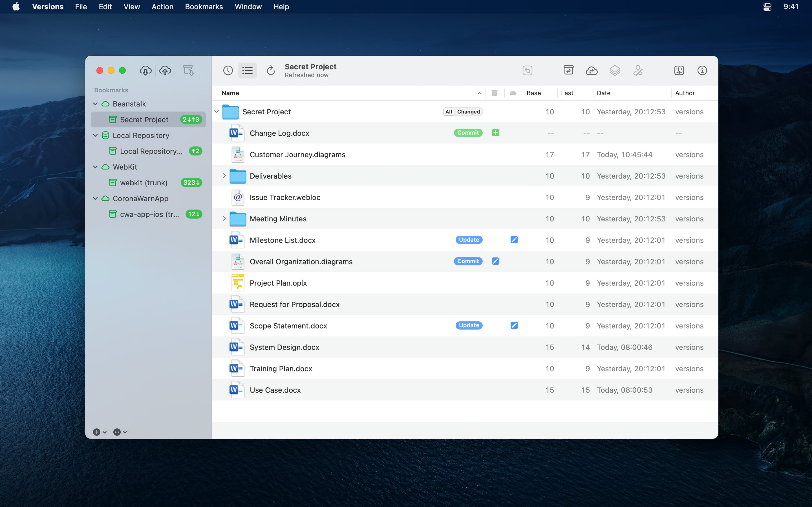This screenshot has height=507, width=812.
Task: Click the edit pencil next to Milestone List.docx
Action: coord(514,239)
